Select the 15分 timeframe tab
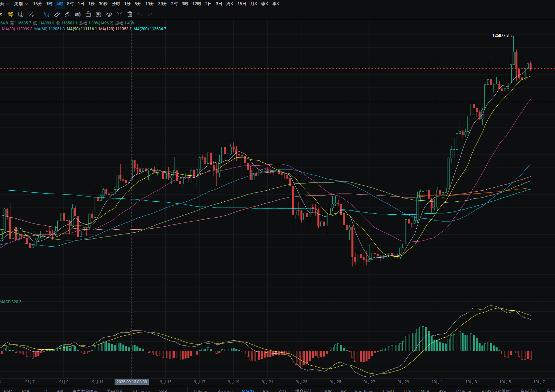This screenshot has height=392, width=555. click(x=37, y=4)
